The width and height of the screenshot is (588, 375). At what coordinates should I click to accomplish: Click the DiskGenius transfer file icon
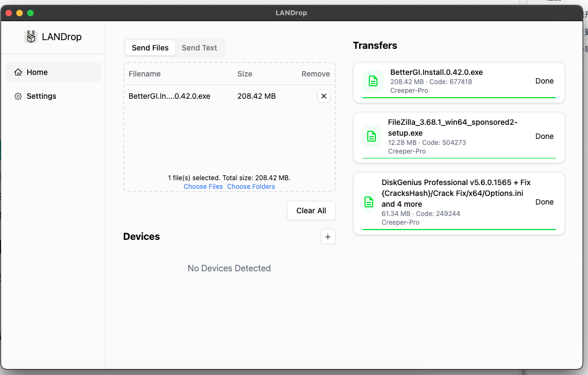[x=369, y=202]
